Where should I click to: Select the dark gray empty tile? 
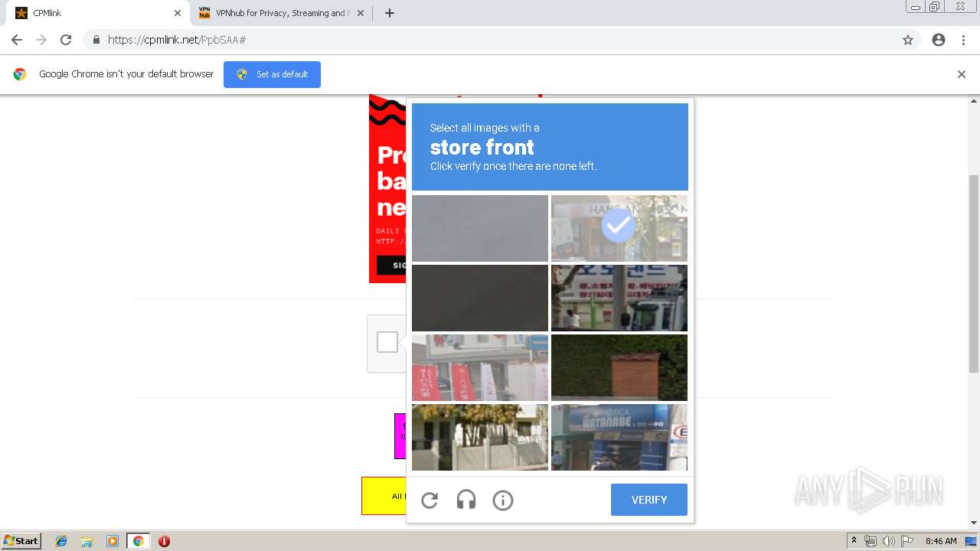click(x=480, y=298)
